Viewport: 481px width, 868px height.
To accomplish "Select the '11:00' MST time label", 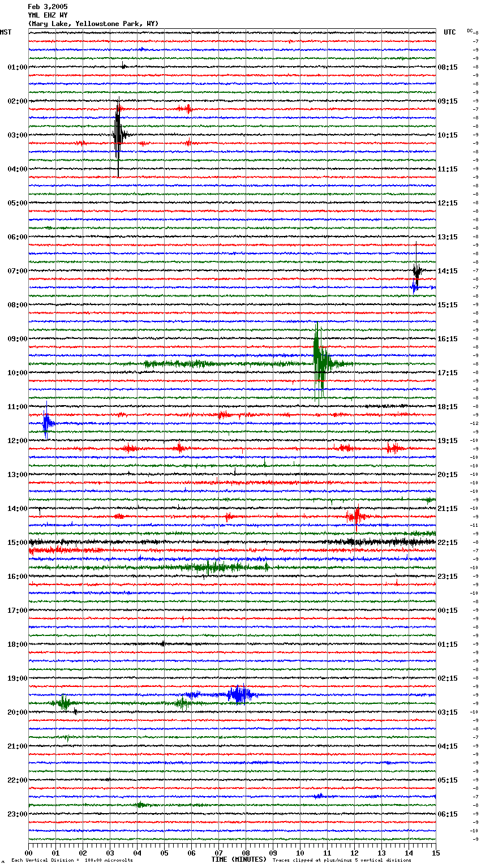I will tap(18, 407).
